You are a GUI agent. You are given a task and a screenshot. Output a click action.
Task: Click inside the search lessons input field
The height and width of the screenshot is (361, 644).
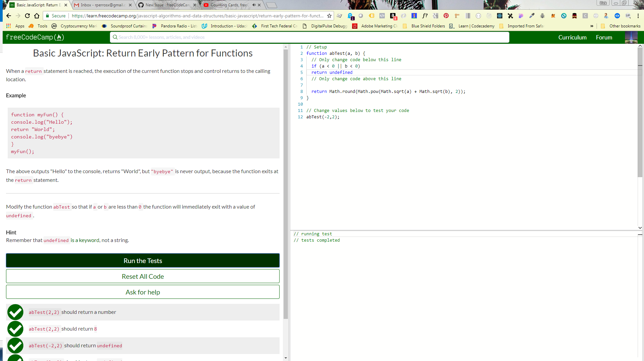pos(234,37)
